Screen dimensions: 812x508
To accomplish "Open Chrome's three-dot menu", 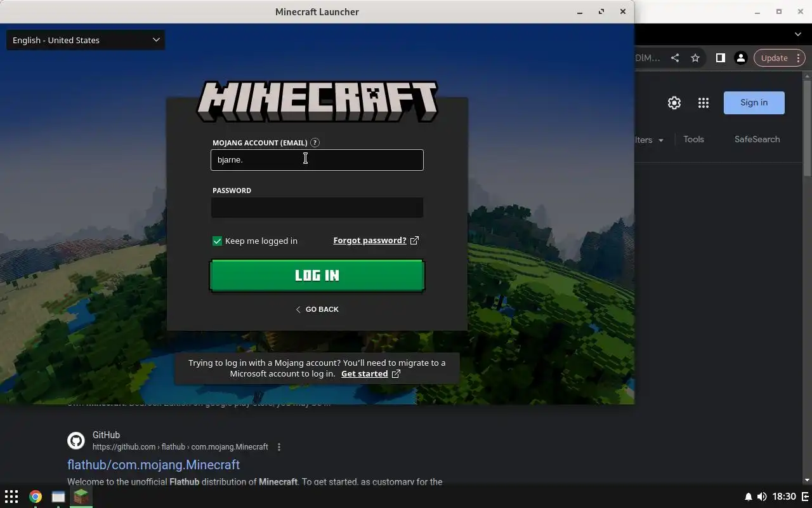I will click(x=798, y=58).
